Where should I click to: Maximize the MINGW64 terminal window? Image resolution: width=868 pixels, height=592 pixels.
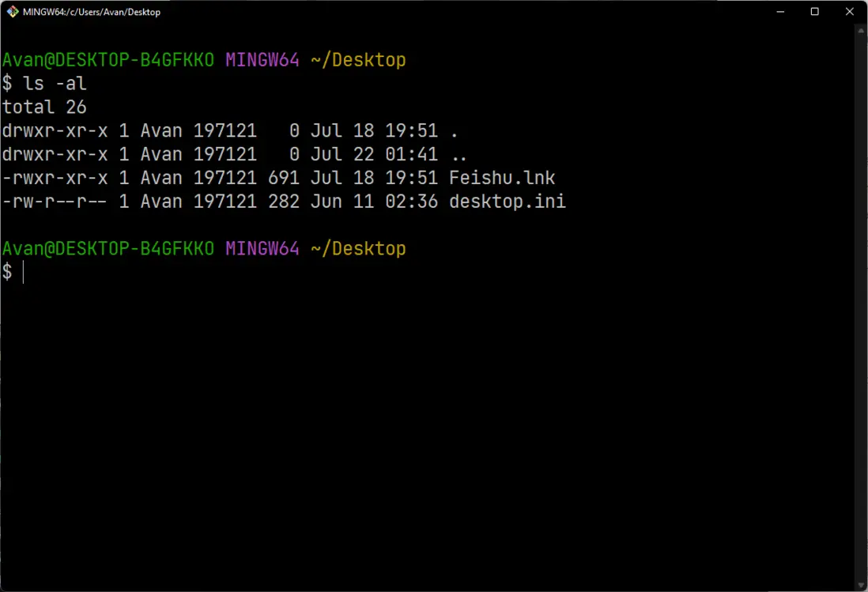pyautogui.click(x=815, y=12)
